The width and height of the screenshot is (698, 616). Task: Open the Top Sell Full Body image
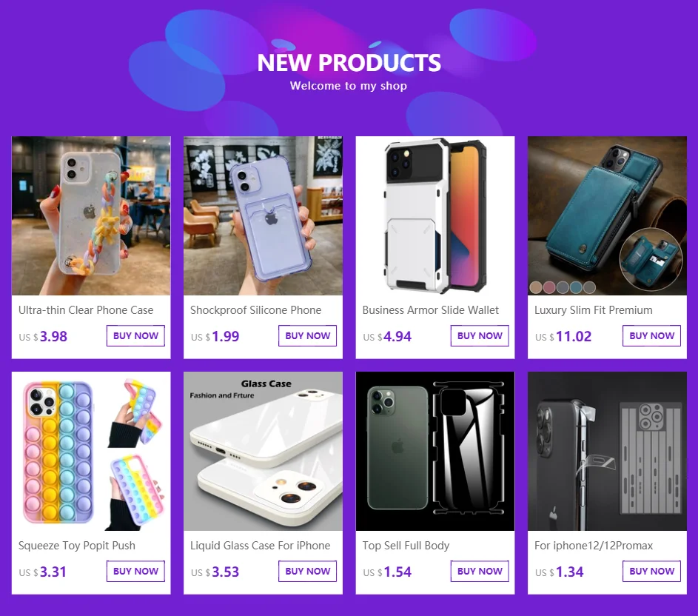tap(435, 451)
